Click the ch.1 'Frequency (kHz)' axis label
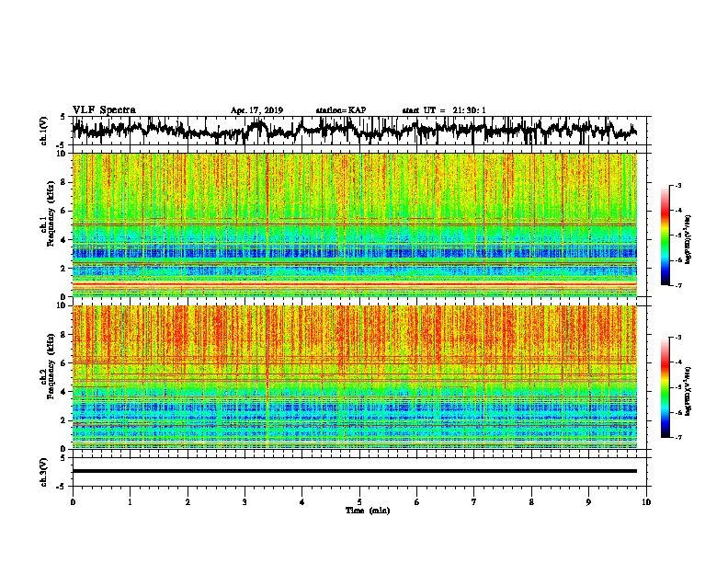Screen dimensions: 728x563 (51, 214)
